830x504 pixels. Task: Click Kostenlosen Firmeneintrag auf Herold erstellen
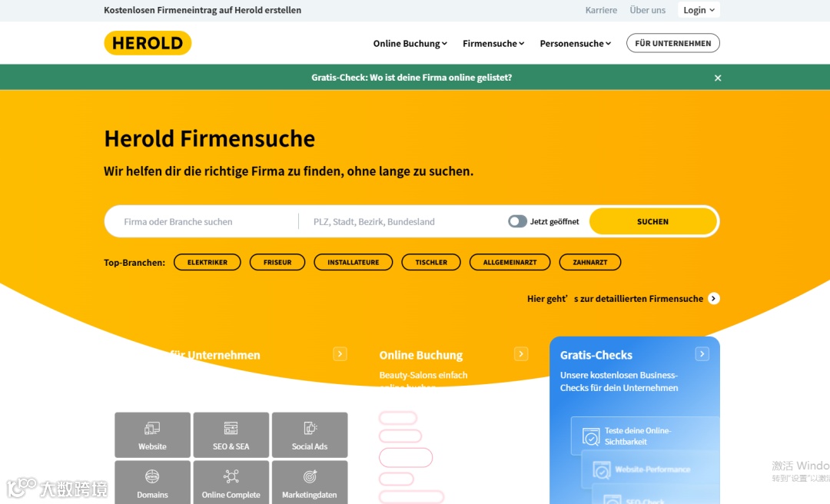click(202, 10)
